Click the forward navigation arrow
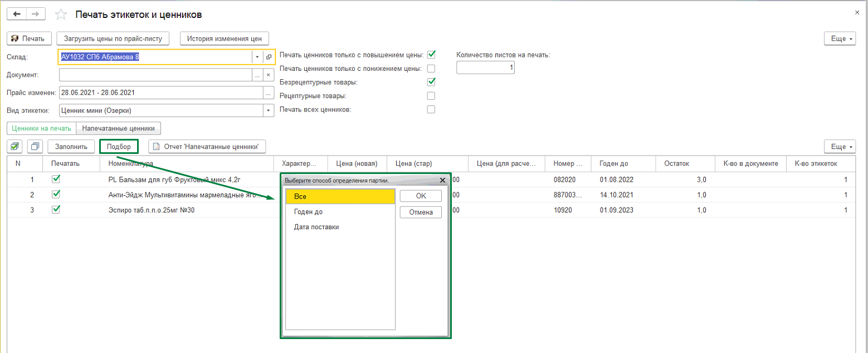 click(35, 13)
